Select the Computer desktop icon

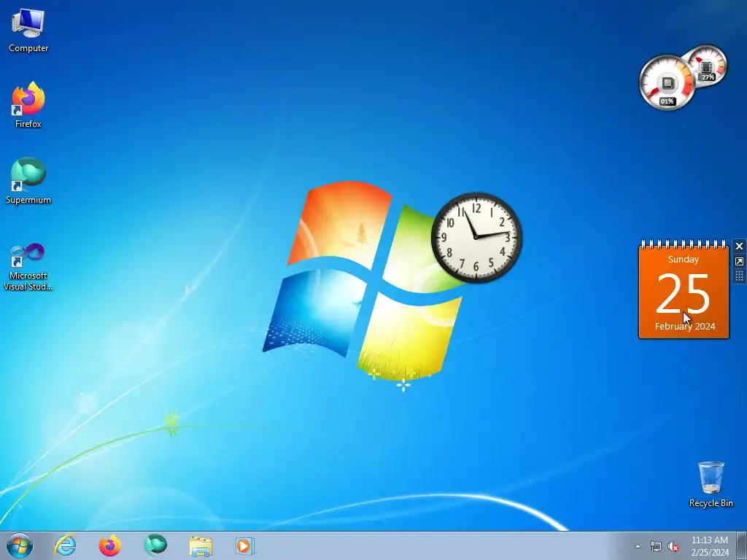pyautogui.click(x=28, y=31)
